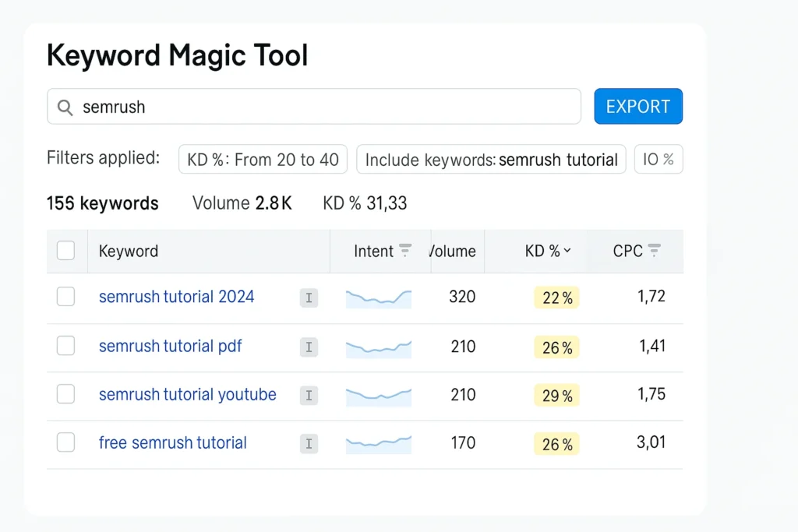Click KD badge of semrush tutorial pdf
This screenshot has height=532, width=798.
click(556, 347)
